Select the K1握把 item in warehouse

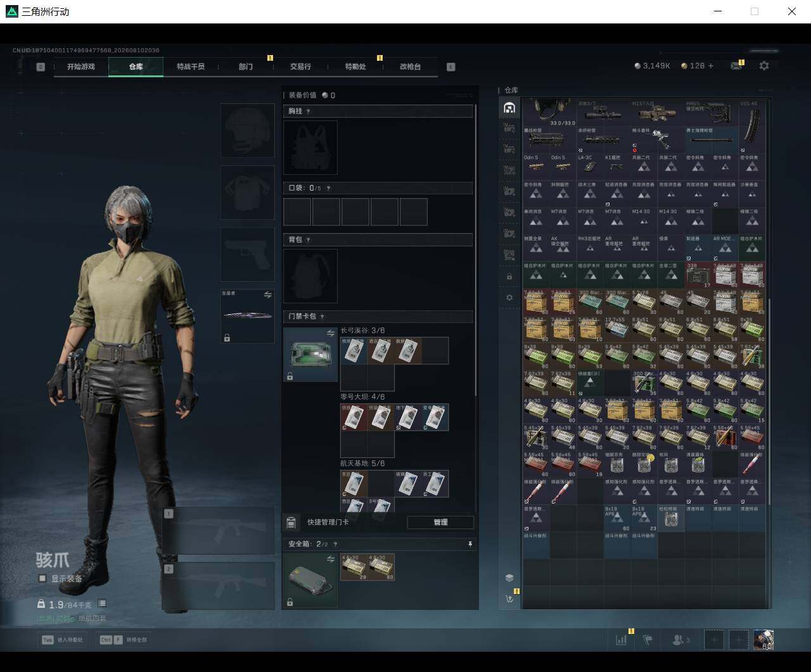tap(617, 167)
